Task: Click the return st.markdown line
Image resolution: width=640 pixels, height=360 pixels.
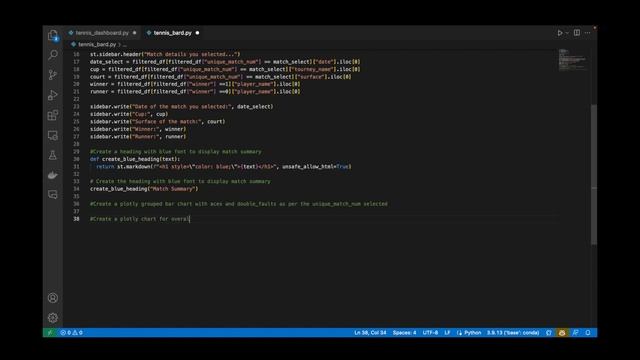Action: click(224, 167)
